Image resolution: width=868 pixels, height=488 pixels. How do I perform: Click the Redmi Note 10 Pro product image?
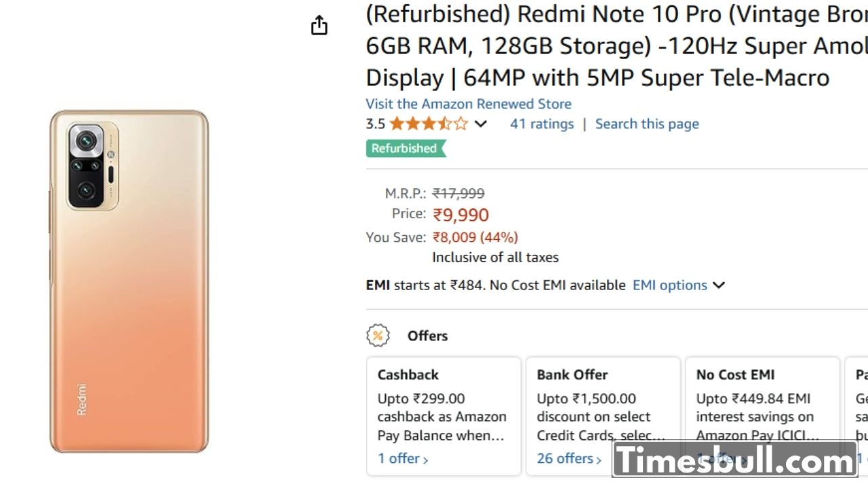point(129,281)
